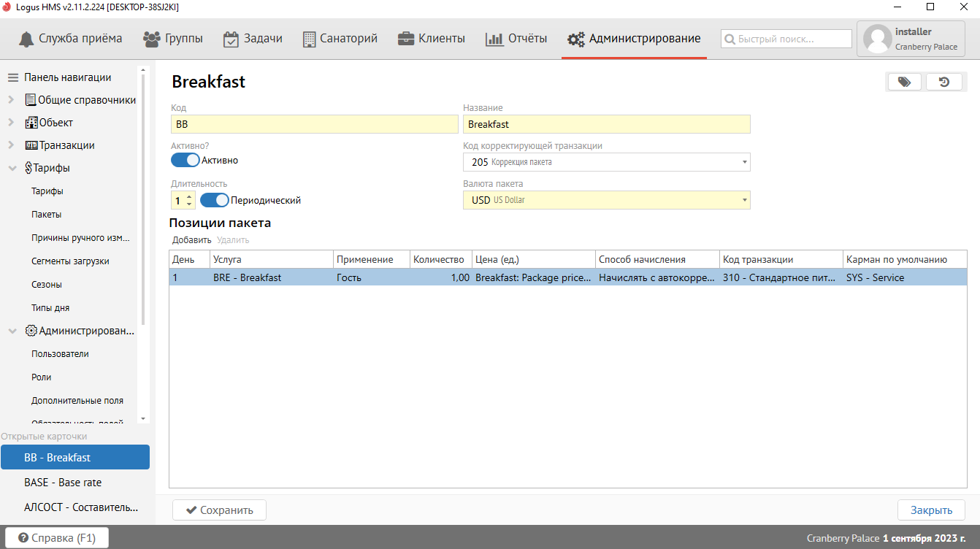Click the Сохранить button
This screenshot has height=549, width=980.
pos(219,510)
